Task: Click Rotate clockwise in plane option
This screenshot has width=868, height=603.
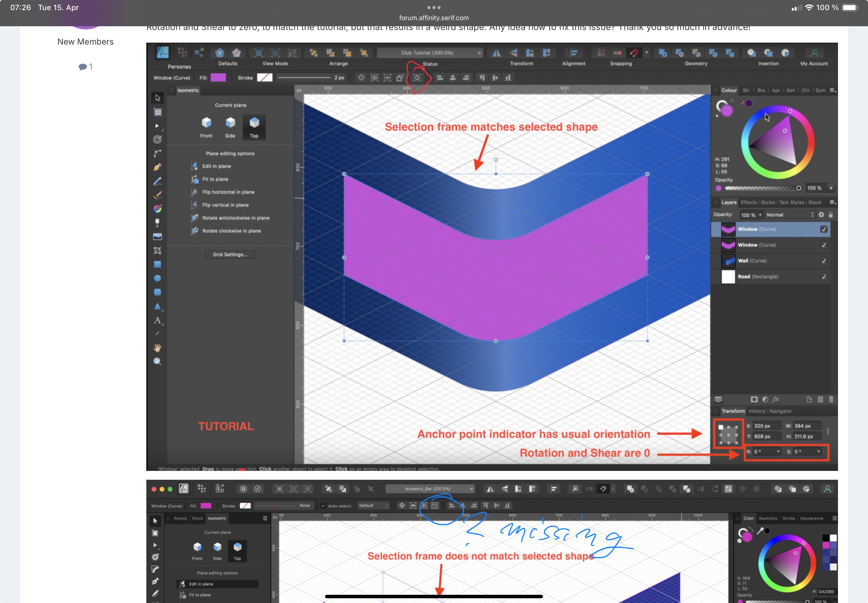Action: 226,231
